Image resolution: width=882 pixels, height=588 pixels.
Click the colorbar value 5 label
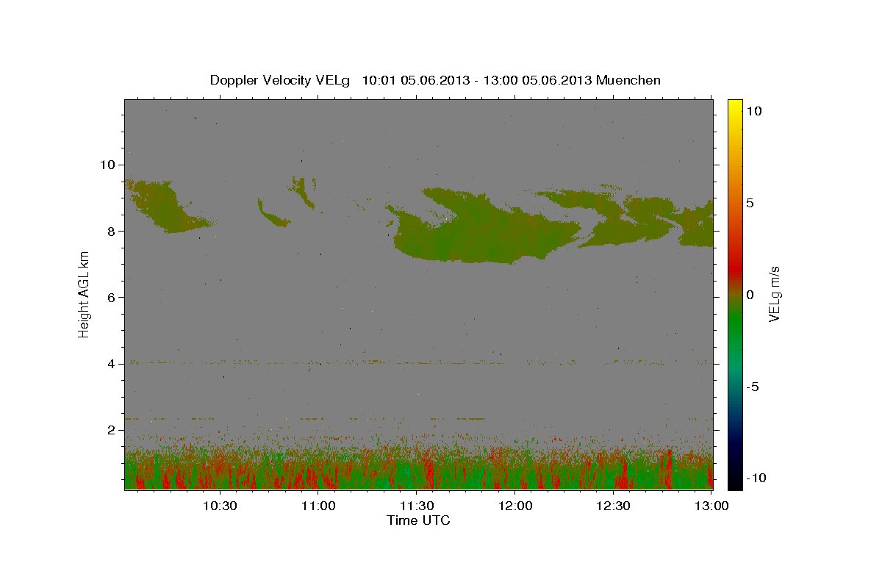click(x=750, y=203)
